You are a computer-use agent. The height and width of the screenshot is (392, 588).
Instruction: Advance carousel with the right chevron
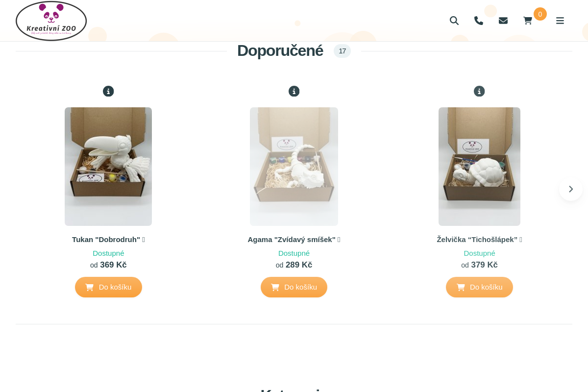point(571,189)
